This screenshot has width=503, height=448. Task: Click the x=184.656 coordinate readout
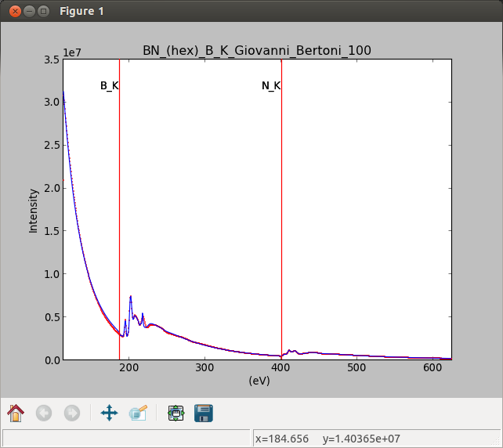point(282,438)
